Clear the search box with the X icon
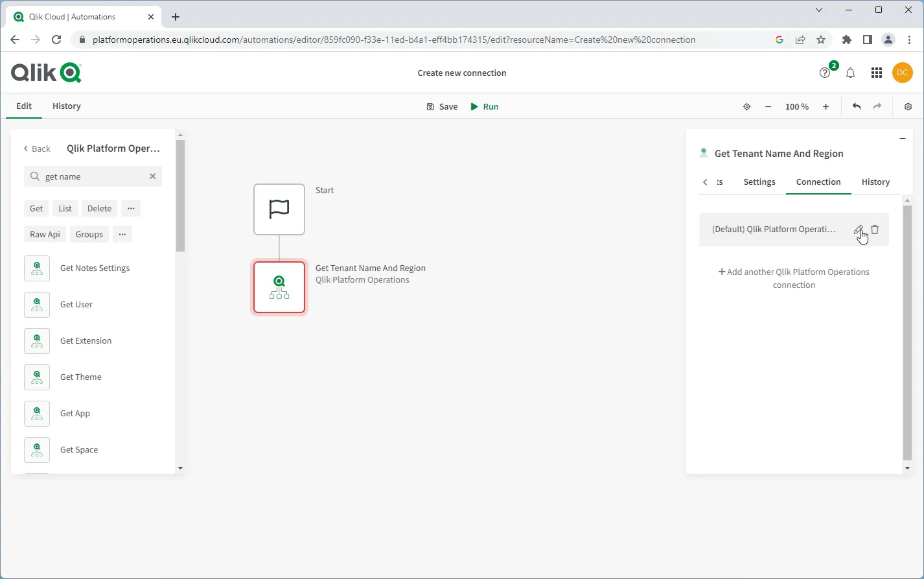Viewport: 924px width, 579px height. coord(152,176)
